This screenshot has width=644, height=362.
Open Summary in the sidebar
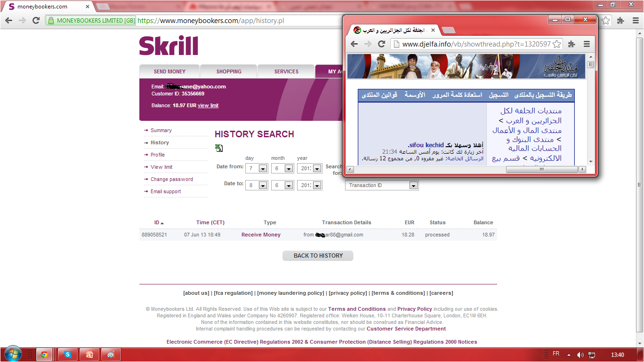(x=161, y=130)
